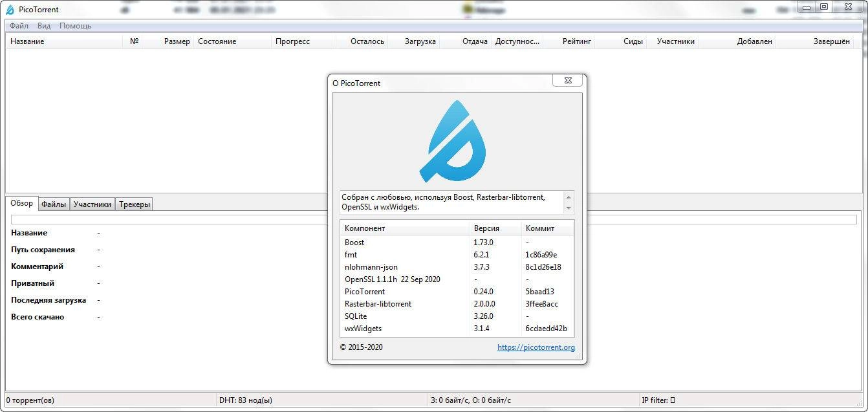Click the IP filter status entry

[658, 400]
